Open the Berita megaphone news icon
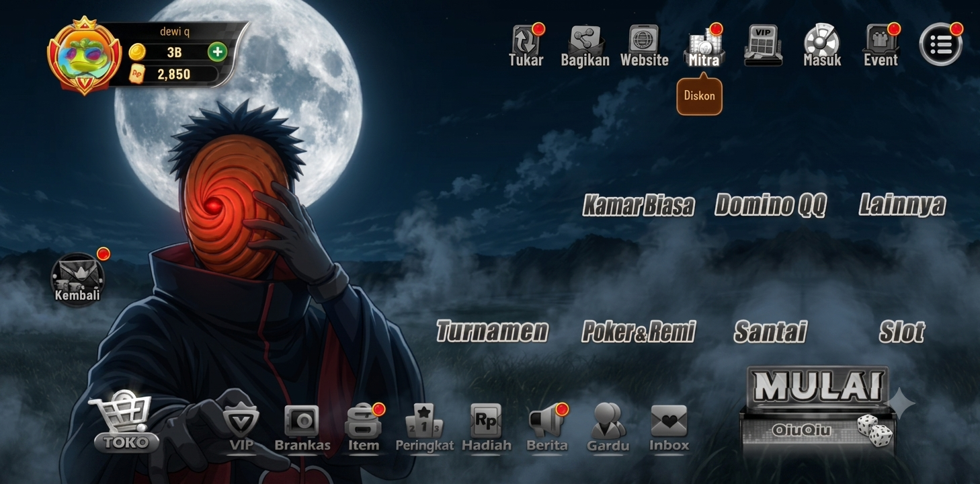This screenshot has height=484, width=980. pyautogui.click(x=547, y=428)
